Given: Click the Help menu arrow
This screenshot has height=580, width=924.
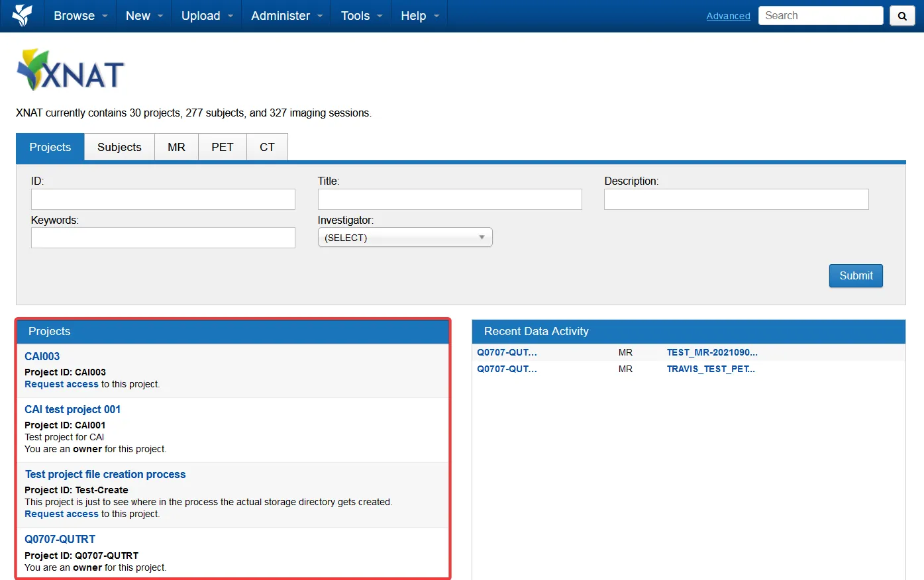Looking at the screenshot, I should [436, 16].
